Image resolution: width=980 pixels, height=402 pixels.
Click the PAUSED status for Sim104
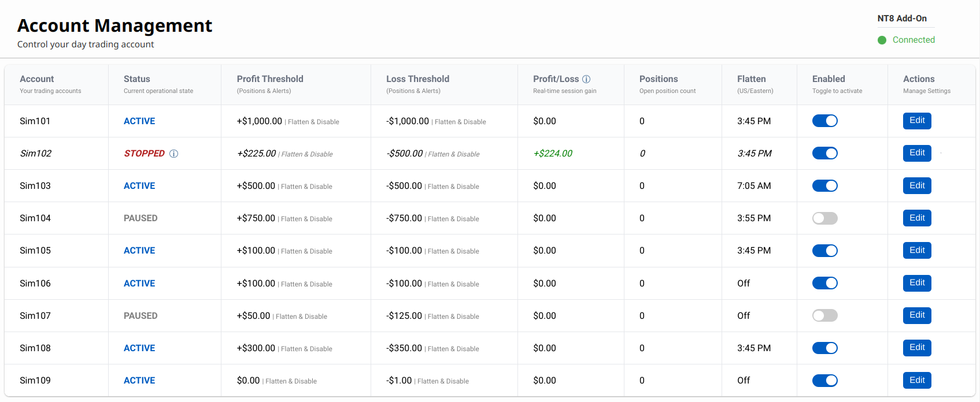[x=140, y=218]
